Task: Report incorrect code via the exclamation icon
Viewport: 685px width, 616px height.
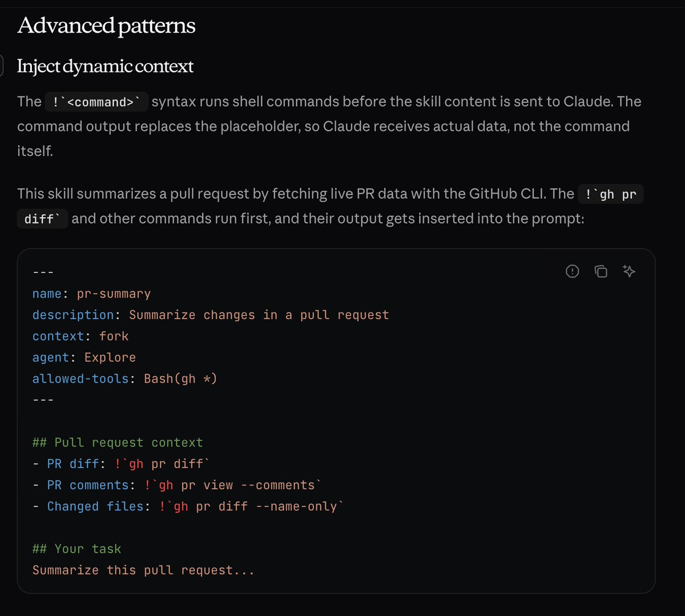Action: (x=572, y=271)
